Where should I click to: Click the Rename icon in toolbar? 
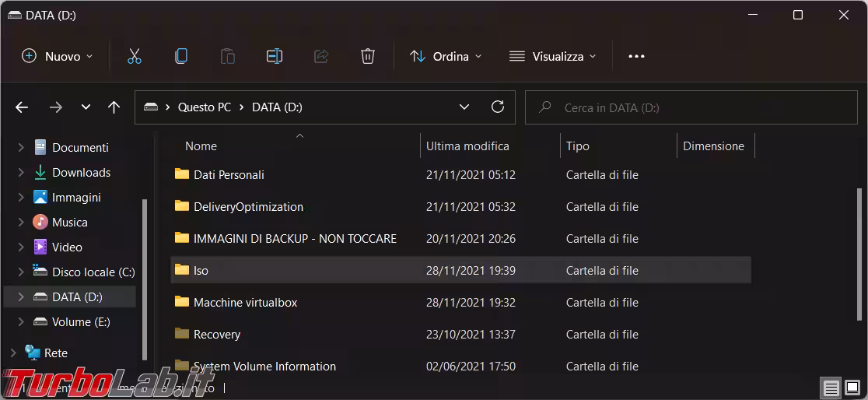point(275,56)
